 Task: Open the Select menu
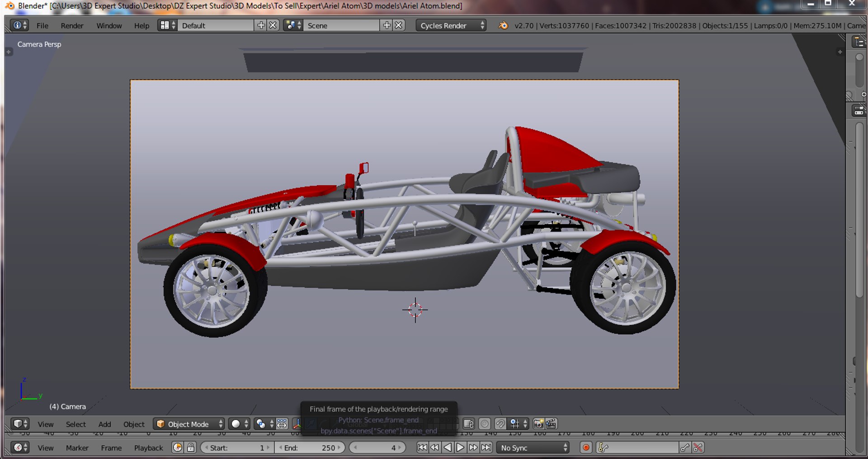coord(75,424)
